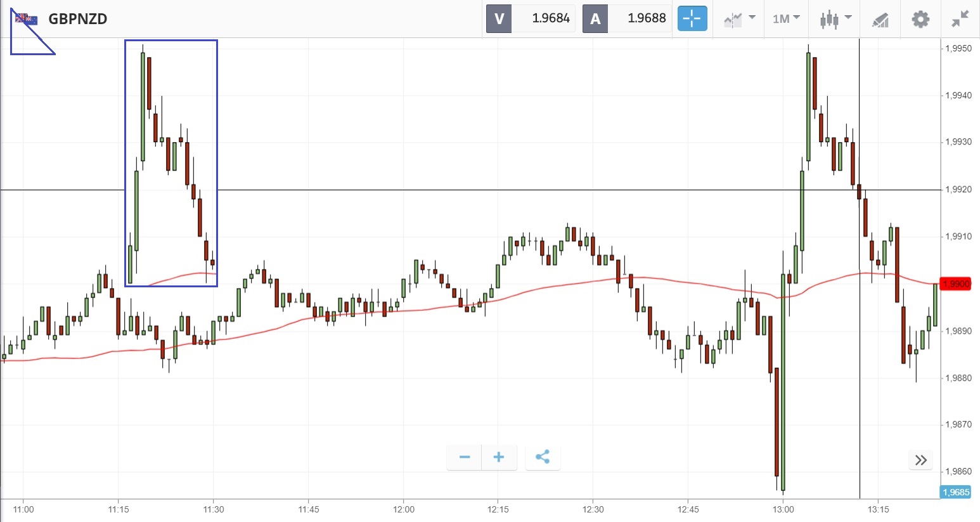This screenshot has height=522, width=980.
Task: Collapse the chart from fullscreen
Action: (x=960, y=18)
